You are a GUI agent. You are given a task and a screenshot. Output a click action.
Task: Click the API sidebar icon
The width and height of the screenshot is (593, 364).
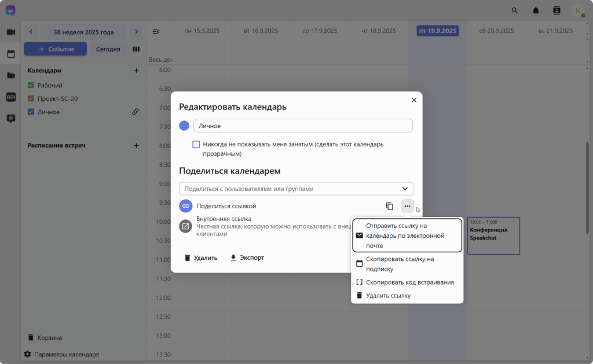pyautogui.click(x=11, y=97)
